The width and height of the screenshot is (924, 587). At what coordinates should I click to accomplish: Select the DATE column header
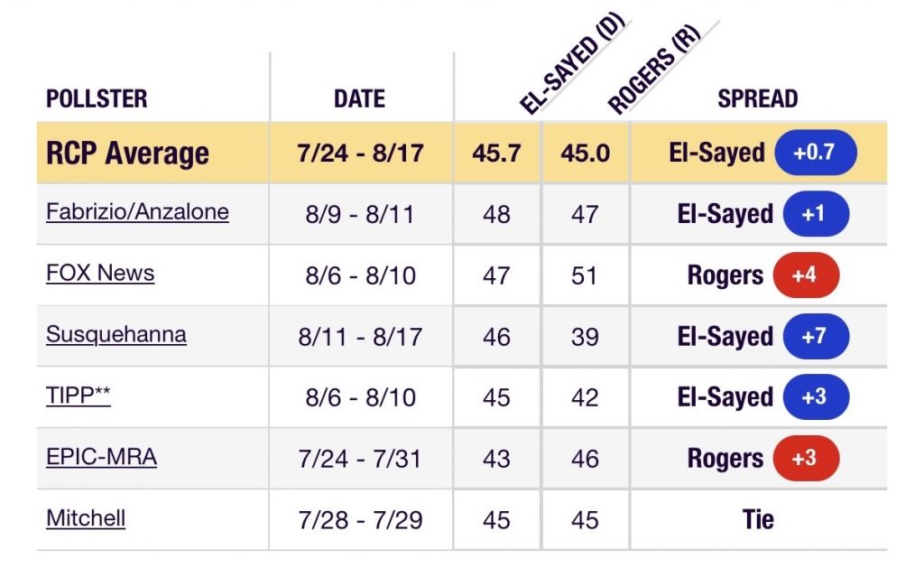click(x=359, y=98)
